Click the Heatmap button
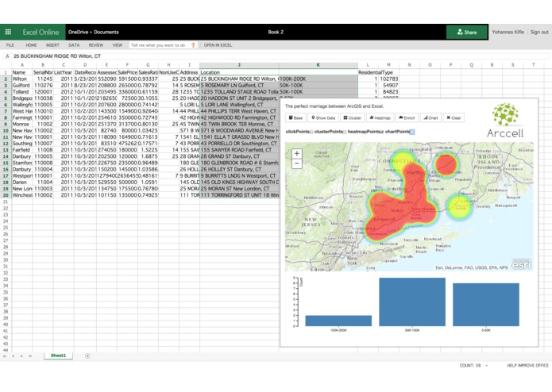The height and width of the screenshot is (392, 552). click(x=380, y=117)
